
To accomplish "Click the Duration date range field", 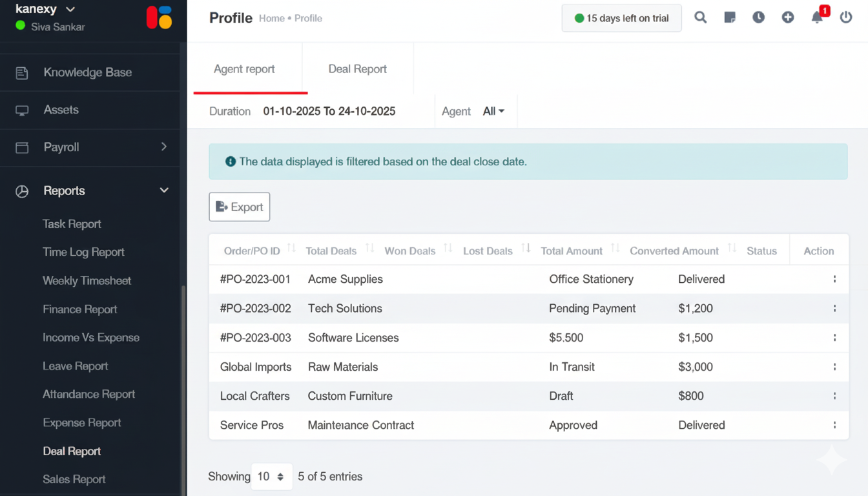I will [x=329, y=111].
